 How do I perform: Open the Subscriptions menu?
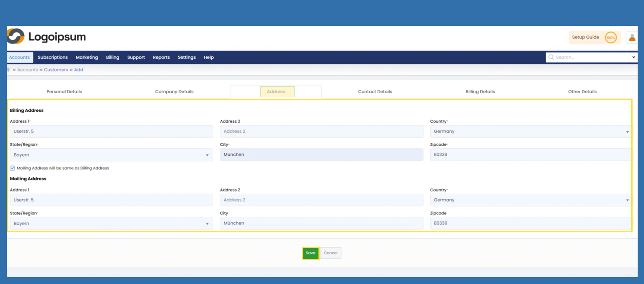(x=53, y=57)
